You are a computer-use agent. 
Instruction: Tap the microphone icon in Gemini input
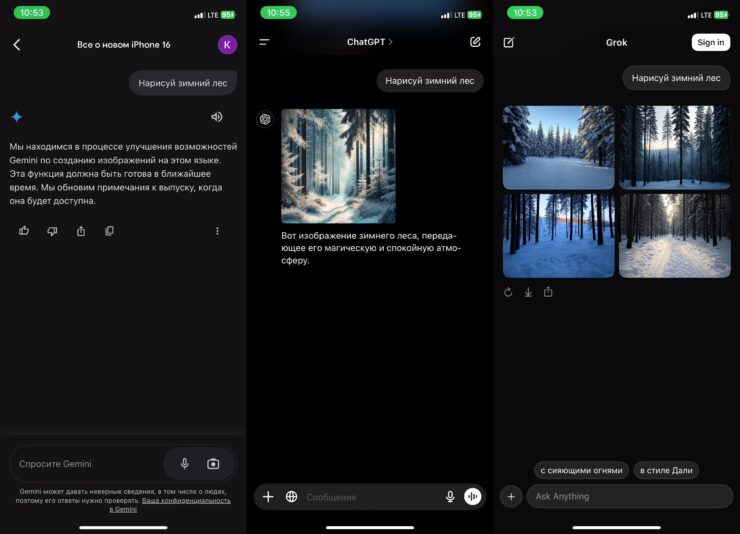(x=184, y=464)
